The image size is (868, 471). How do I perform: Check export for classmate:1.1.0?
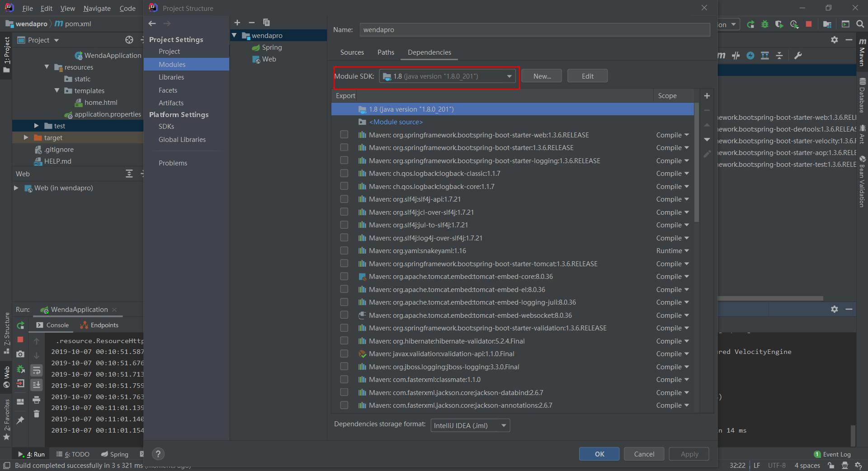(344, 379)
